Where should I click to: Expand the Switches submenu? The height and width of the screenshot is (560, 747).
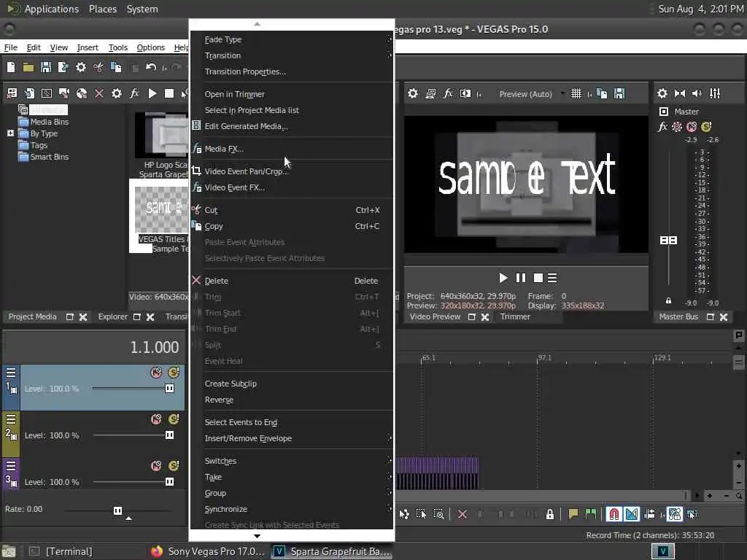(x=292, y=461)
